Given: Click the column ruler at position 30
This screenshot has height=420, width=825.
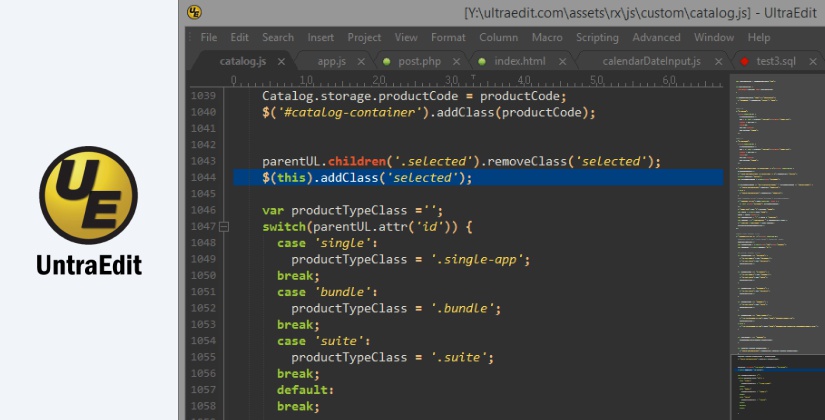Looking at the screenshot, I should 451,80.
